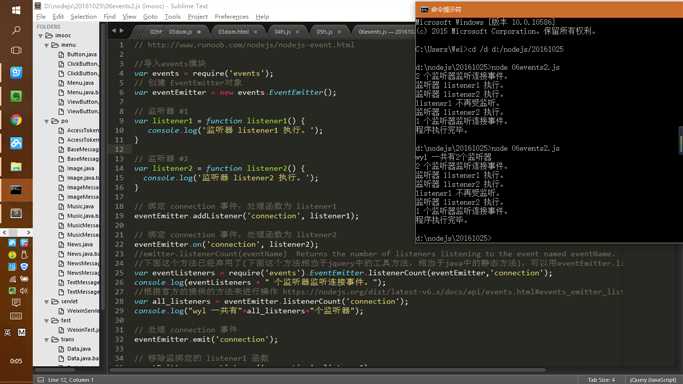The height and width of the screenshot is (384, 683).
Task: Collapse the imooc root folder
Action: click(41, 36)
